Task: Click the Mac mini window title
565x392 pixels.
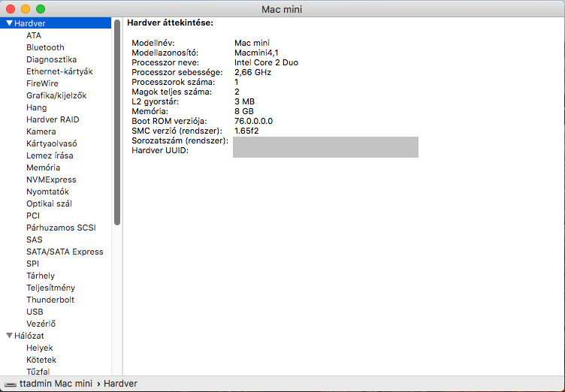Action: [x=282, y=9]
